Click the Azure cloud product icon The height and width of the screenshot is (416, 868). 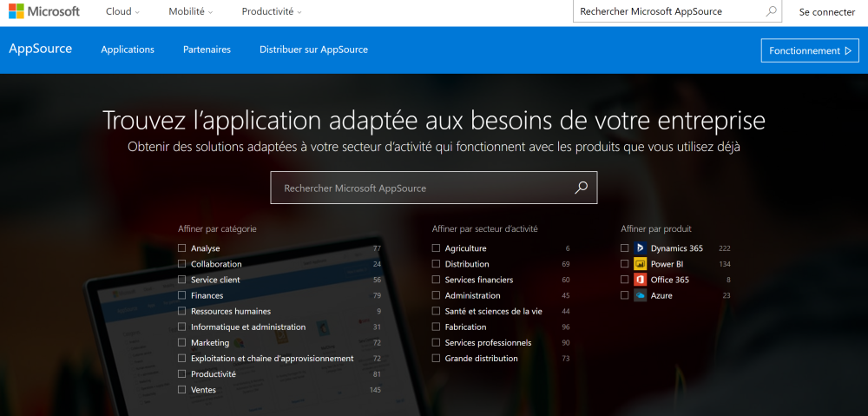[x=640, y=295]
